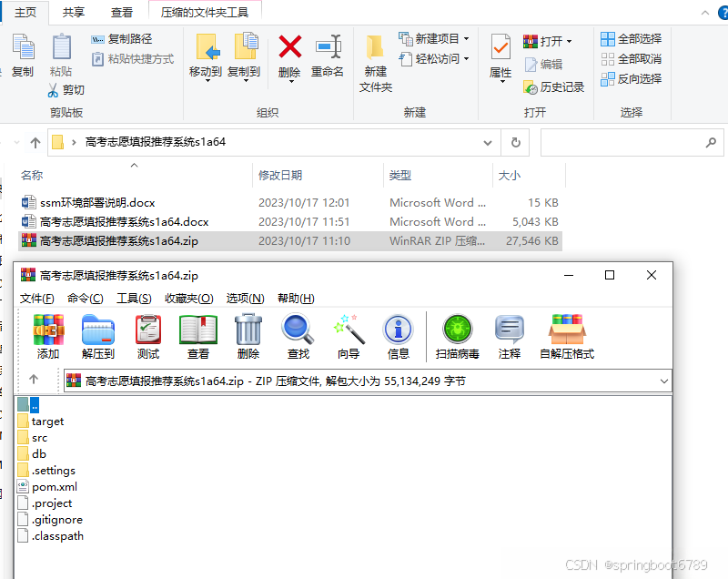This screenshot has height=579, width=728.
Task: Click Edit (编辑) in the Open group
Action: click(x=543, y=65)
